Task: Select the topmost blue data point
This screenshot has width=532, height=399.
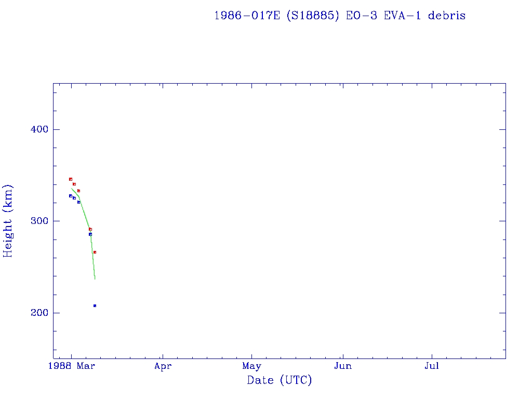Action: (71, 196)
